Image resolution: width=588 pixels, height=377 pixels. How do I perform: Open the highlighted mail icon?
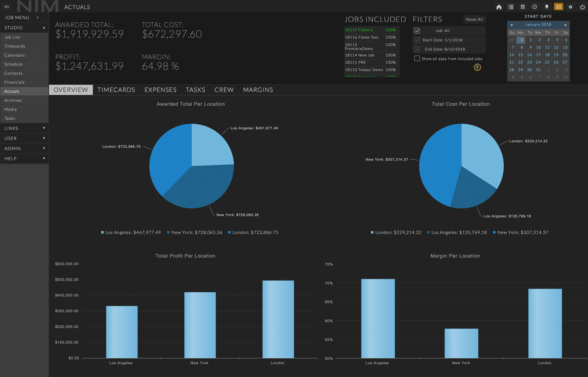coord(558,7)
